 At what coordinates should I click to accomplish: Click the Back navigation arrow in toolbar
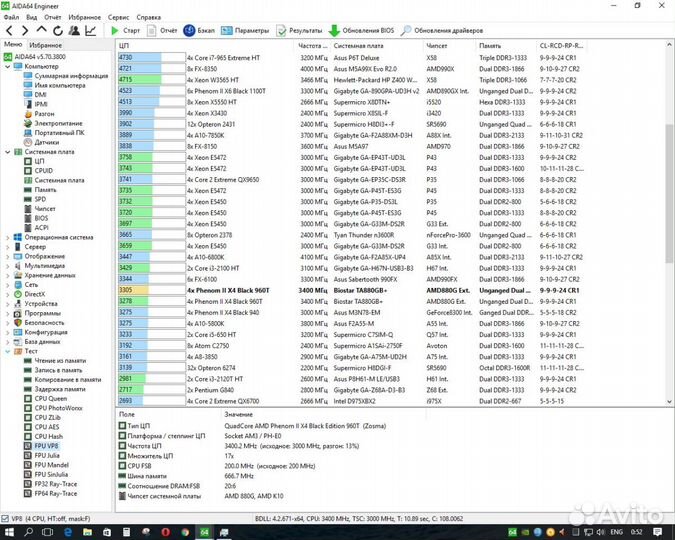(x=8, y=31)
